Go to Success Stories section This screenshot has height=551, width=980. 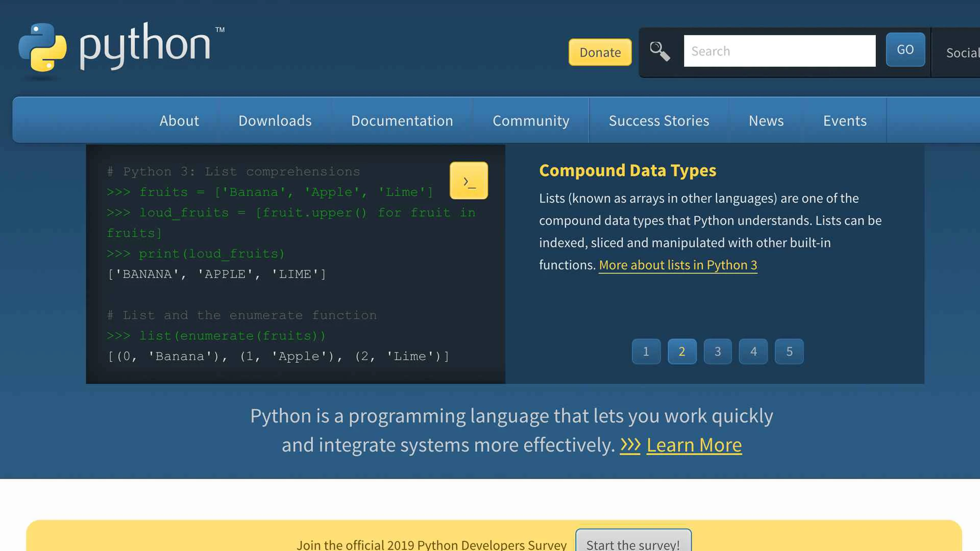tap(658, 121)
